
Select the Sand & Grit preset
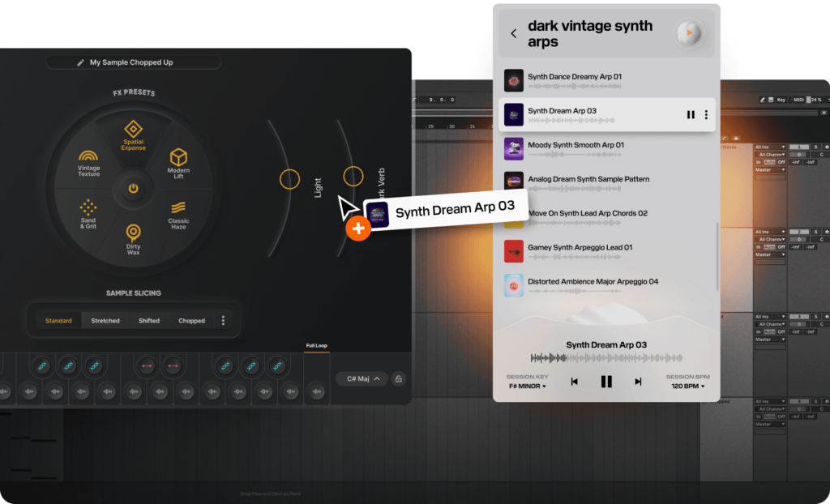[x=88, y=214]
